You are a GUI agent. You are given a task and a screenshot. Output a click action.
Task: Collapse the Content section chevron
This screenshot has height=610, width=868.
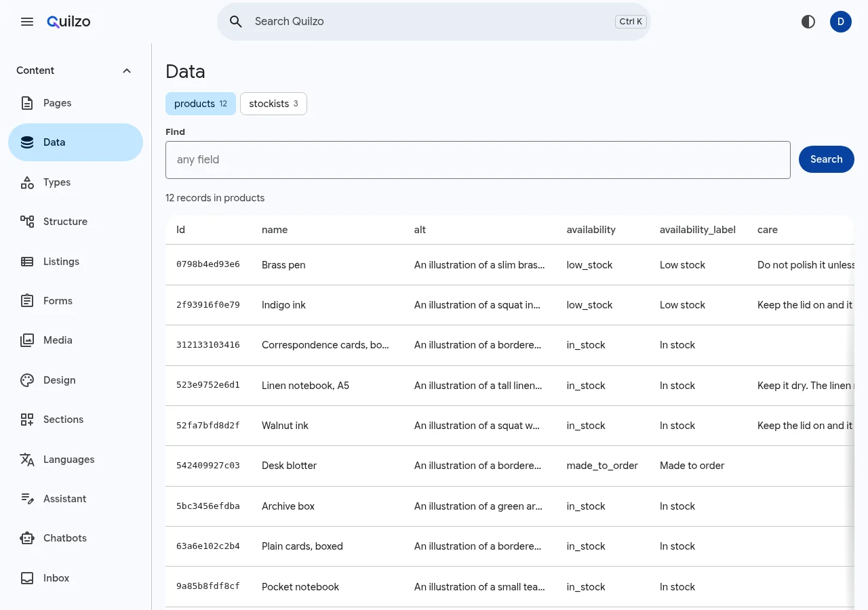[127, 70]
